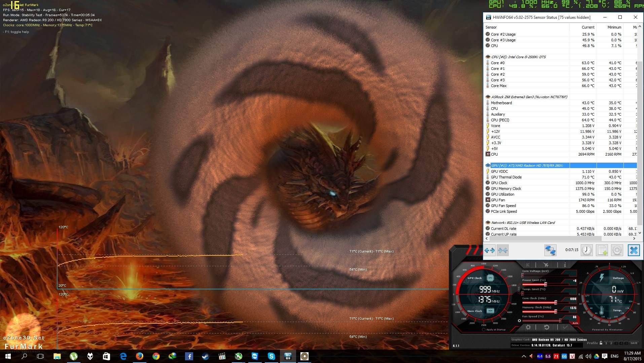Click the HWiNFO expand columns arrows icon
Image resolution: width=644 pixels, height=363 pixels.
point(490,250)
